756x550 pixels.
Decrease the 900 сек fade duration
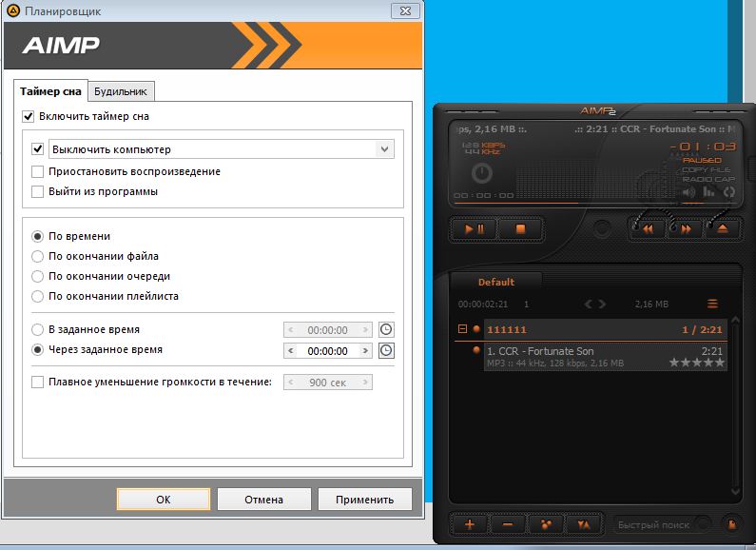coord(290,383)
